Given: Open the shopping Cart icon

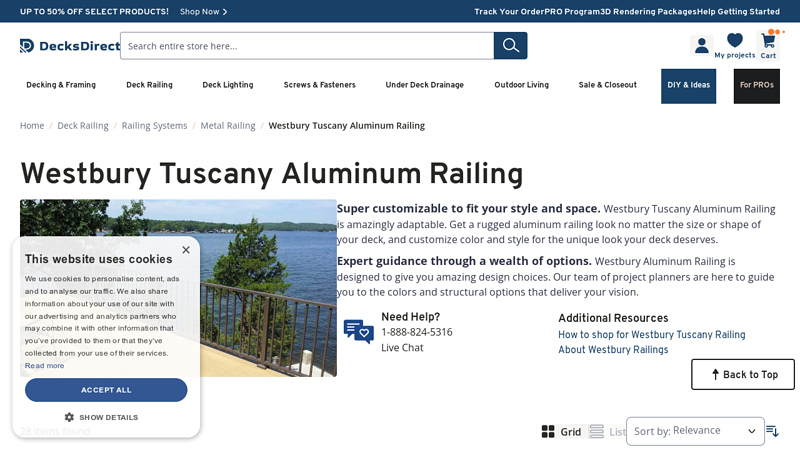Looking at the screenshot, I should pyautogui.click(x=768, y=45).
